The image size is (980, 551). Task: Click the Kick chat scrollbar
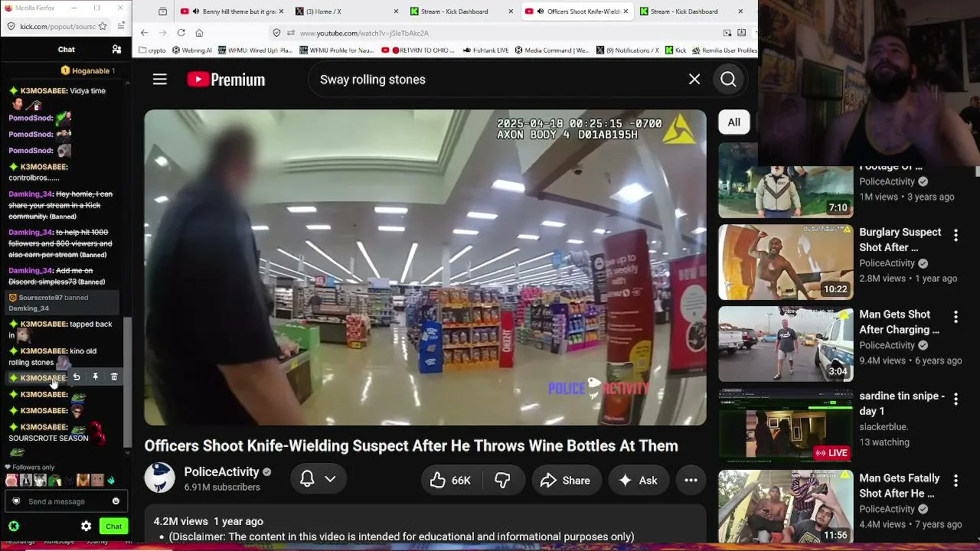pos(128,383)
